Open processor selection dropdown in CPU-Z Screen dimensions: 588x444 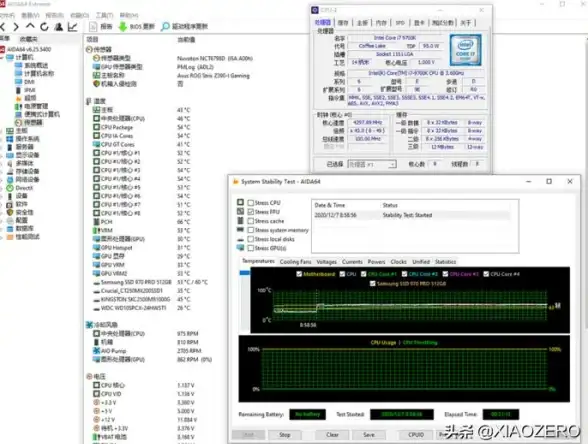point(372,164)
